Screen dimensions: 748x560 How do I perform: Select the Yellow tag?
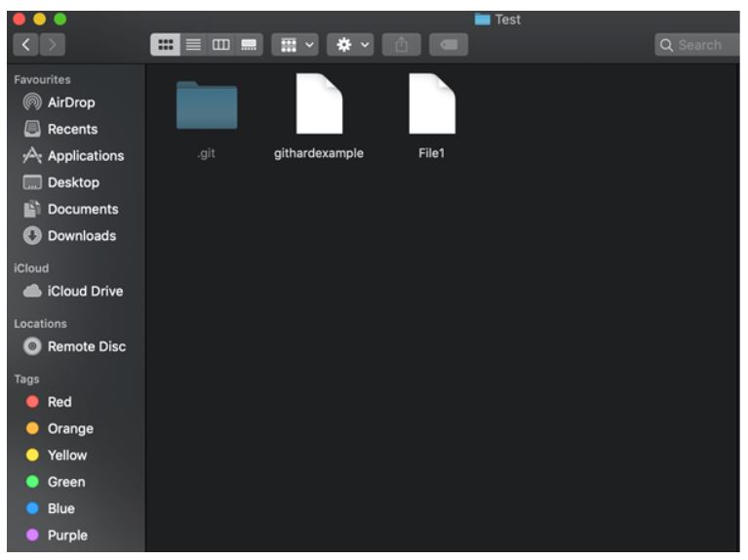pos(57,456)
